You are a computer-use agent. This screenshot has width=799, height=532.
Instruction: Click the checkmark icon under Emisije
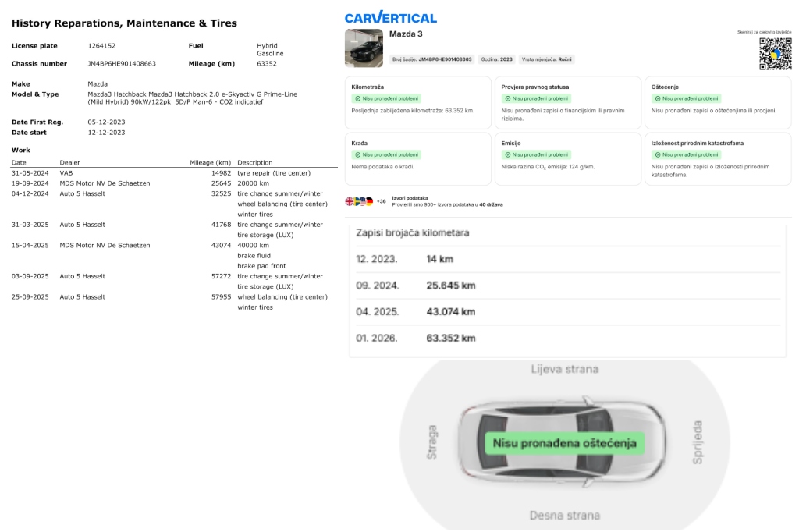point(507,155)
